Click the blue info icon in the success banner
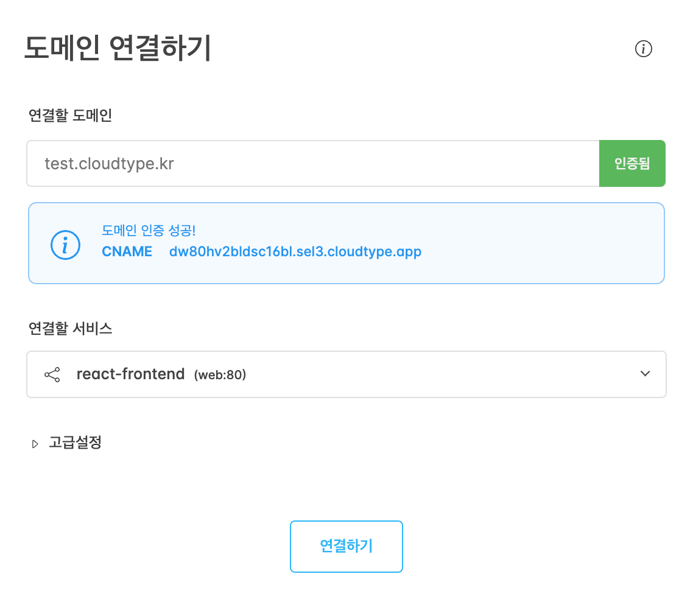The image size is (693, 616). click(x=65, y=245)
